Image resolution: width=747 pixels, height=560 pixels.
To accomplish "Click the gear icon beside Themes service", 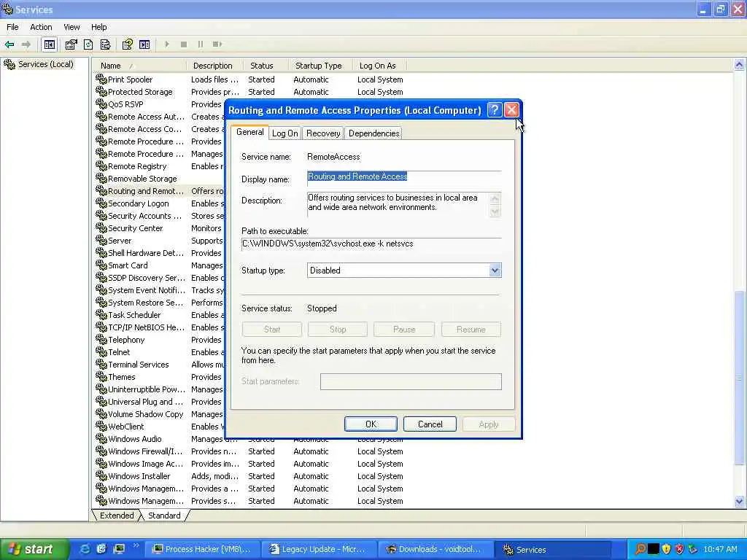I will coord(101,377).
